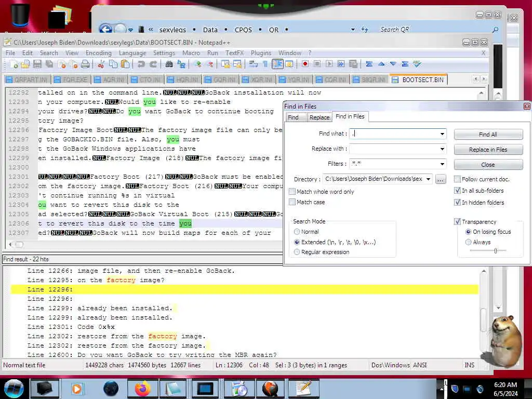Expand the Replace with dropdown arrow
532x399 pixels.
(442, 149)
